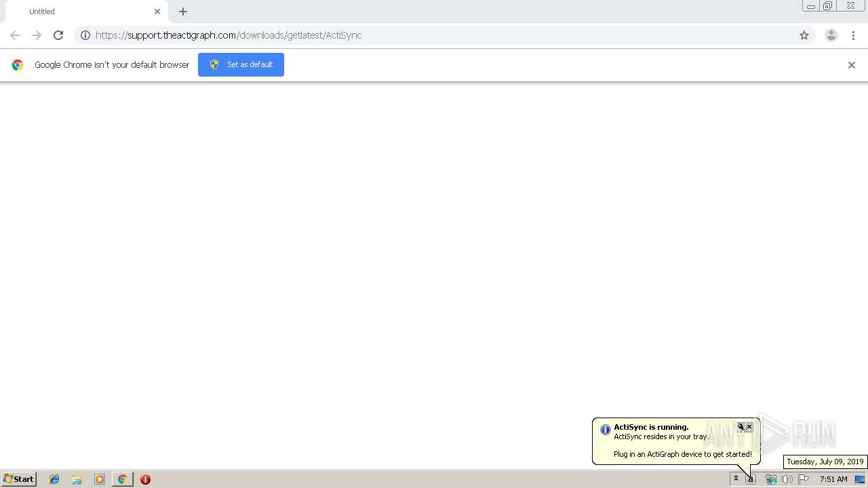Screen dimensions: 868x488
Task: Click the 7:51 AM system clock
Action: 833,479
